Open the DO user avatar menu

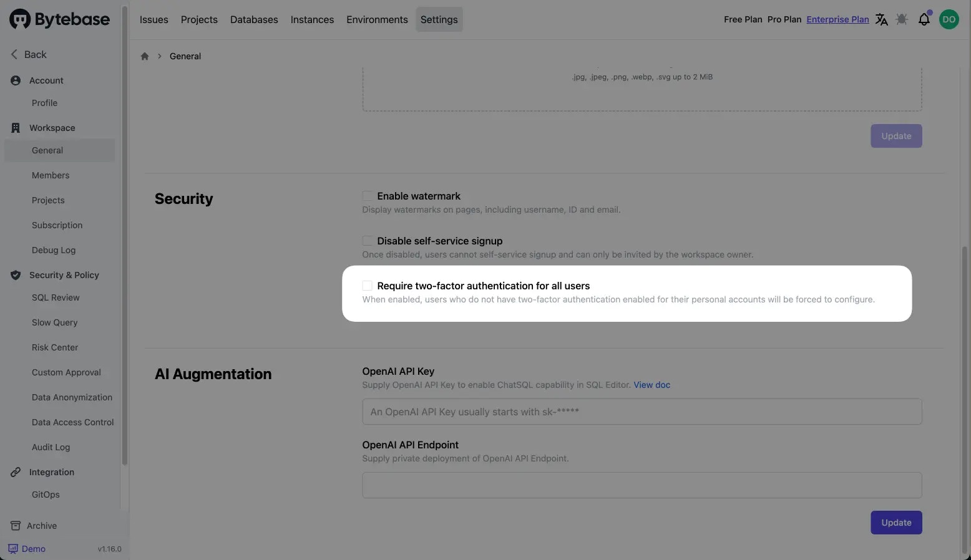(x=949, y=19)
